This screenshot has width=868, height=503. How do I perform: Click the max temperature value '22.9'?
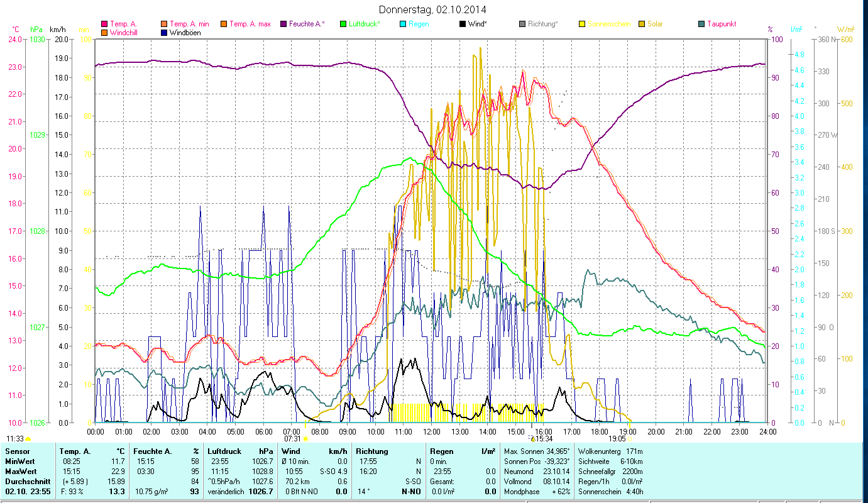[x=118, y=472]
